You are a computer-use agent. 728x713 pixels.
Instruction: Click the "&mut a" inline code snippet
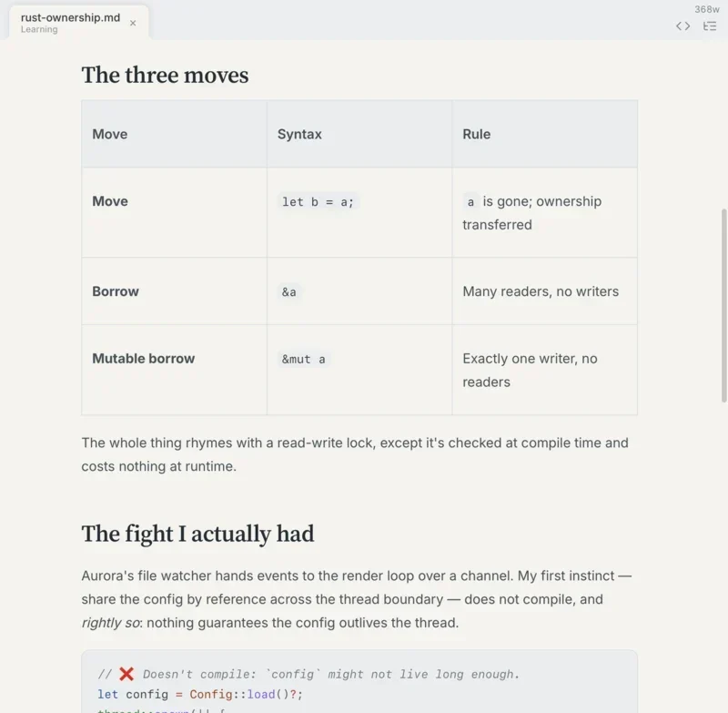coord(304,359)
